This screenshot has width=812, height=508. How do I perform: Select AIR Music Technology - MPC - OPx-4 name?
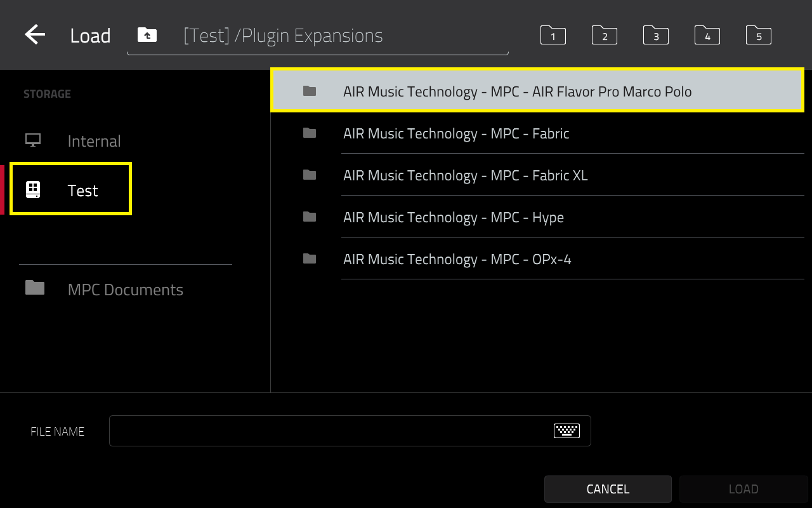pyautogui.click(x=457, y=259)
